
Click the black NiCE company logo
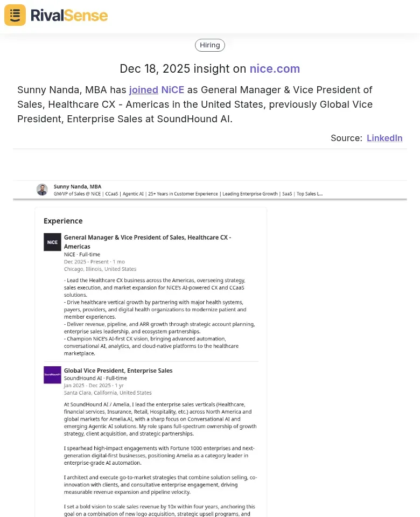pos(52,242)
